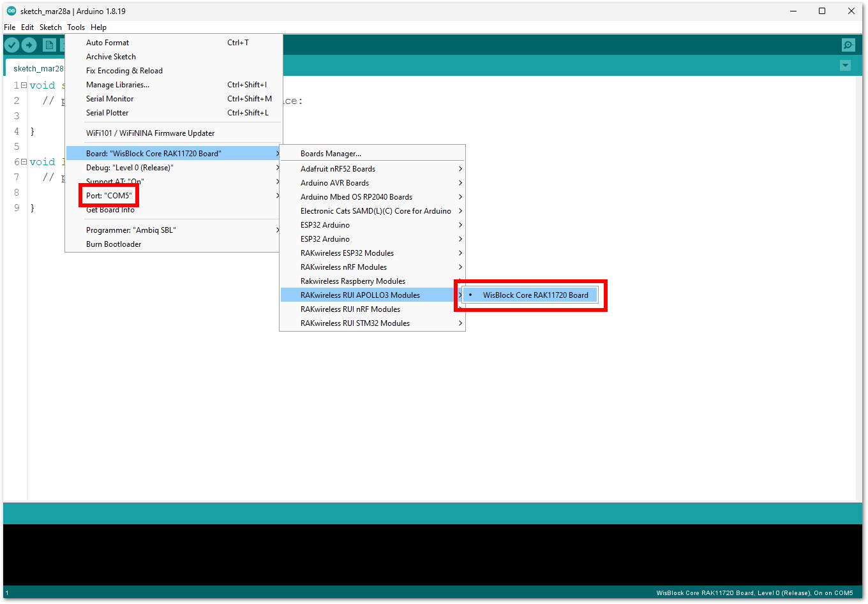Expand Port: COM5 submenu
The image size is (868, 604).
click(x=174, y=196)
